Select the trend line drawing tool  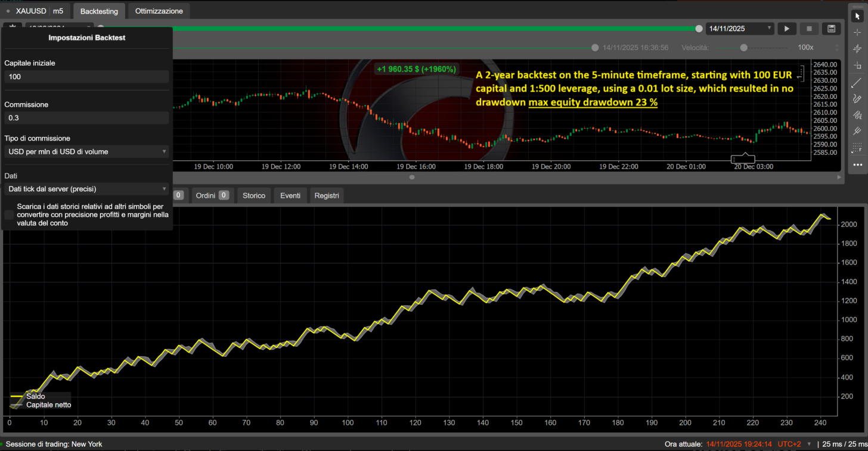(857, 82)
